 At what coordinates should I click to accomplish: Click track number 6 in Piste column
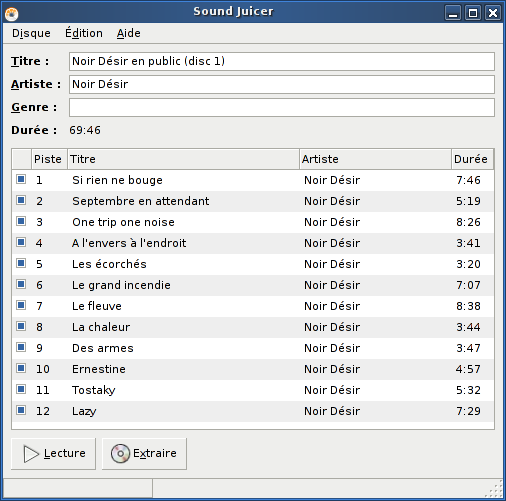39,285
